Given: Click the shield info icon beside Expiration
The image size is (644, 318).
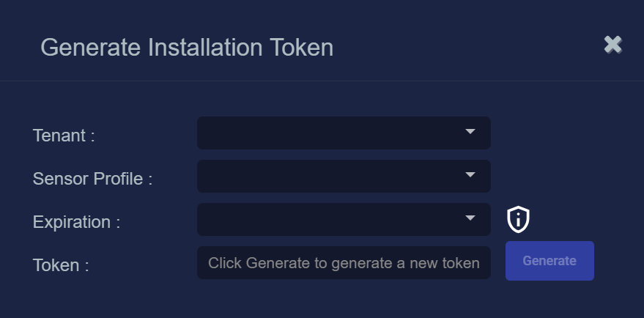Looking at the screenshot, I should [x=518, y=219].
